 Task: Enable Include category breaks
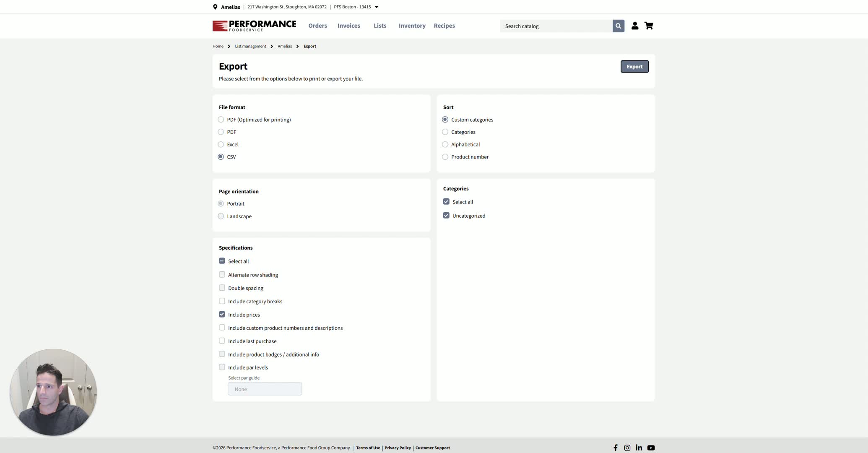click(x=222, y=301)
